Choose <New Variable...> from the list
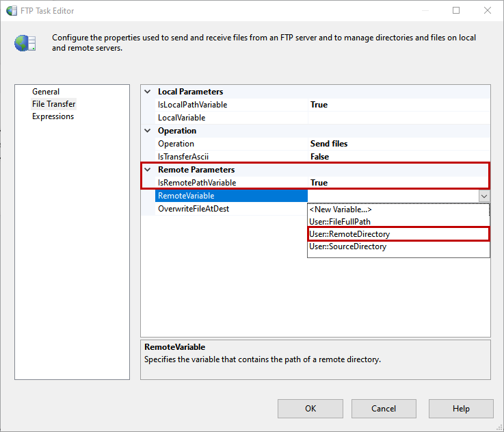This screenshot has width=504, height=432. coord(341,209)
